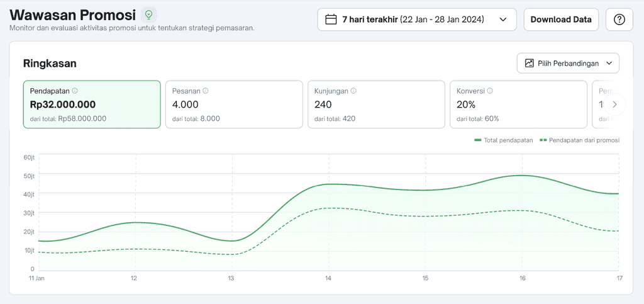The height and width of the screenshot is (304, 644).
Task: Click the 17 x-axis date label
Action: click(619, 278)
